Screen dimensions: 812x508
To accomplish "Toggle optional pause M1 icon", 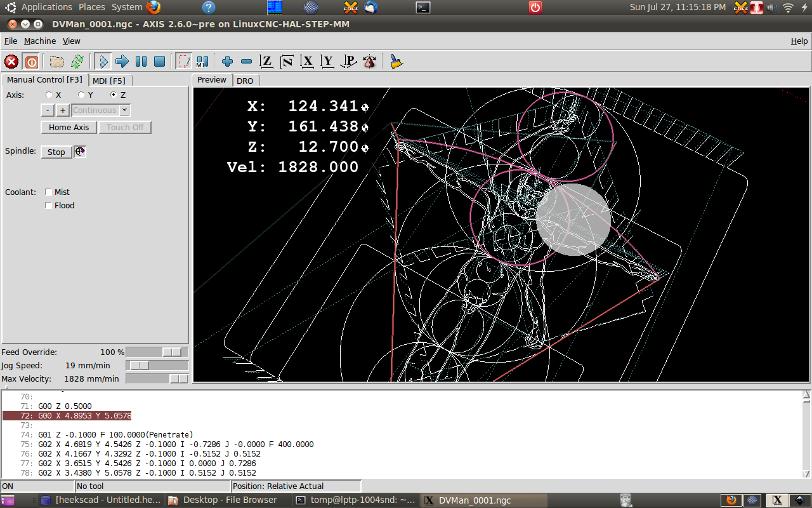I will click(202, 62).
